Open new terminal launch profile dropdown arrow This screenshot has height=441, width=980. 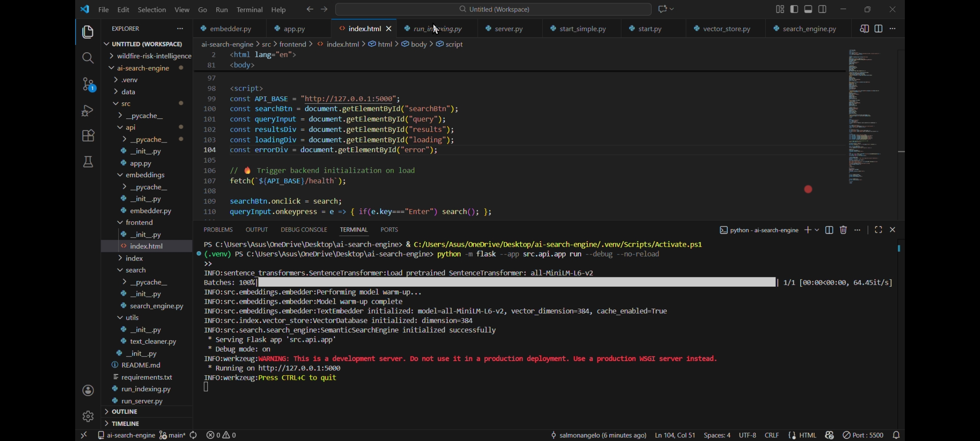click(x=817, y=230)
